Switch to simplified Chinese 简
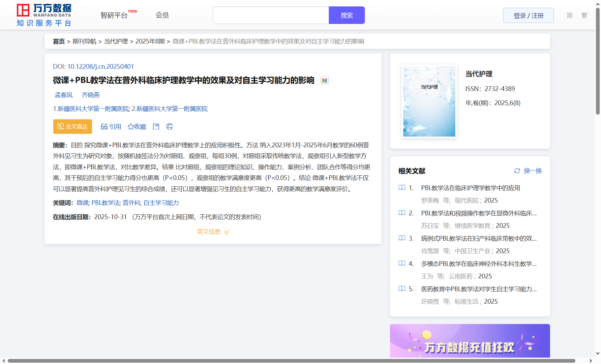This screenshot has height=364, width=601. (x=569, y=16)
